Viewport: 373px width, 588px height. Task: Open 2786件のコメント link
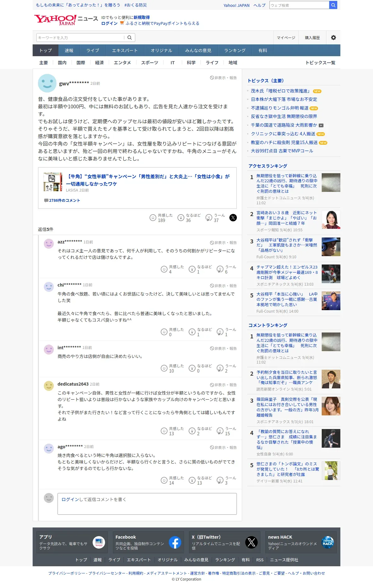click(x=65, y=201)
